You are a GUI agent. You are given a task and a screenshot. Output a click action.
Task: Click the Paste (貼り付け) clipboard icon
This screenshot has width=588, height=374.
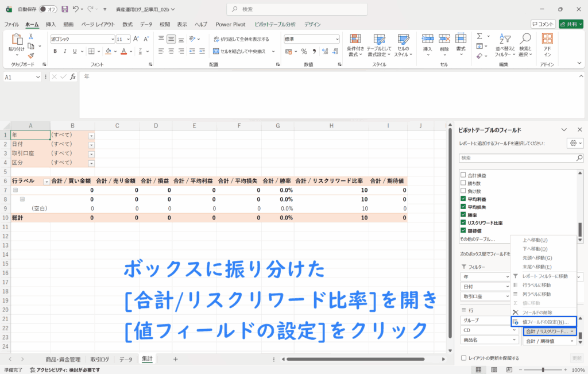coord(16,41)
